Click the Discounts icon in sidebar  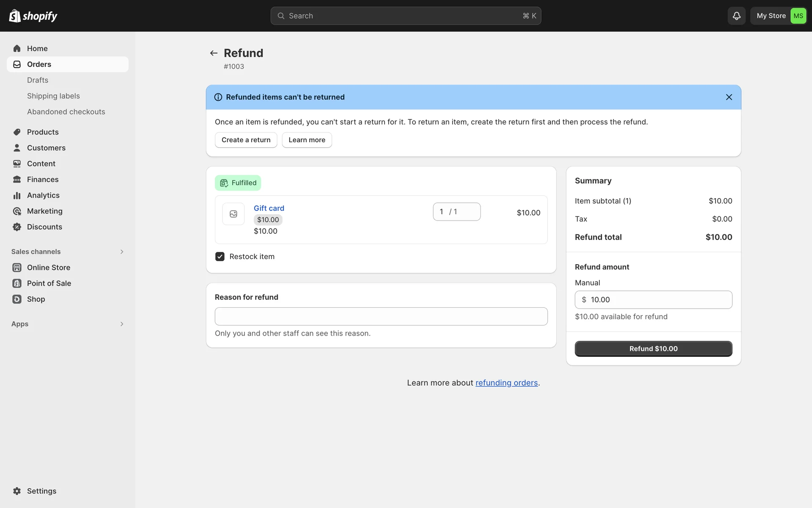[17, 227]
